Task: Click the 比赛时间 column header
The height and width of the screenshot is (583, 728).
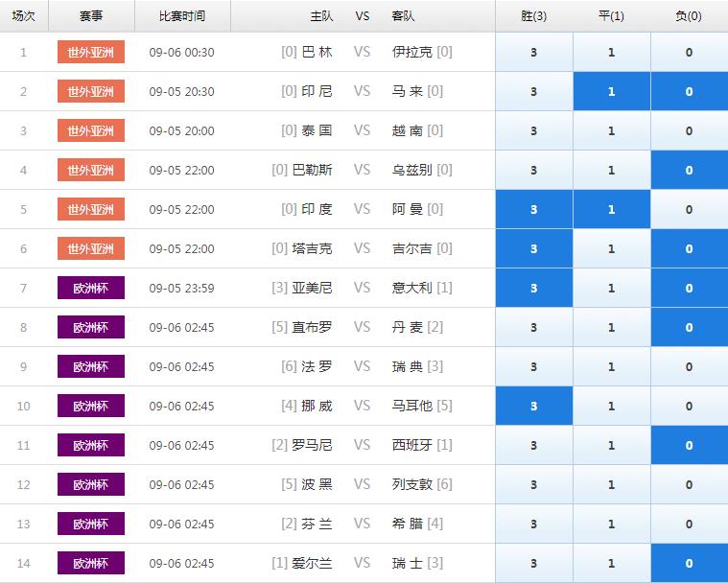Action: tap(182, 16)
